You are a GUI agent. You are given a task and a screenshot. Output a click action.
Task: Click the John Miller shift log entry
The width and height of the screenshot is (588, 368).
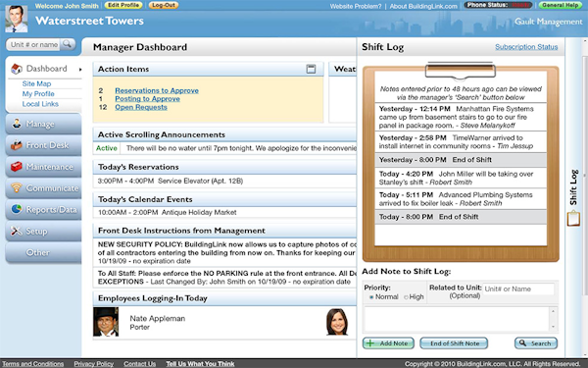coord(461,178)
